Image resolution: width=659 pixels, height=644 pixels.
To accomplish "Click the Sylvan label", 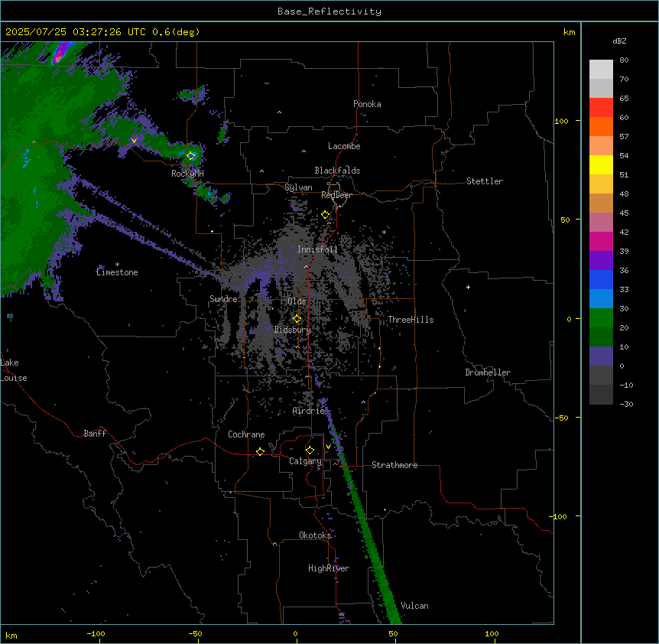I will pyautogui.click(x=298, y=187).
